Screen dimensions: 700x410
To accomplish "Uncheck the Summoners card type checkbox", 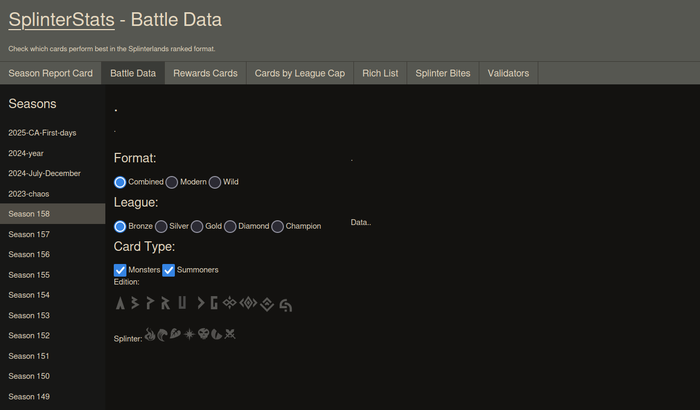I will pos(168,270).
